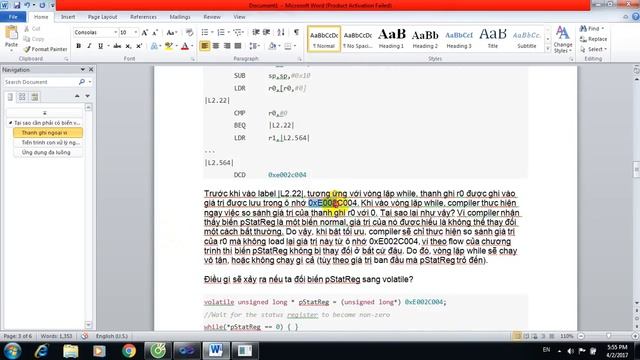Apply the Heading 1 style
Viewport: 640px width, 360px height.
point(391,39)
